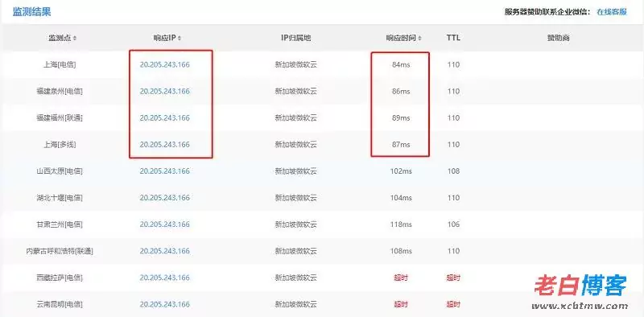Viewport: 644px width, 317px height.
Task: Select monitoring point 上海[电信]
Action: coord(60,65)
